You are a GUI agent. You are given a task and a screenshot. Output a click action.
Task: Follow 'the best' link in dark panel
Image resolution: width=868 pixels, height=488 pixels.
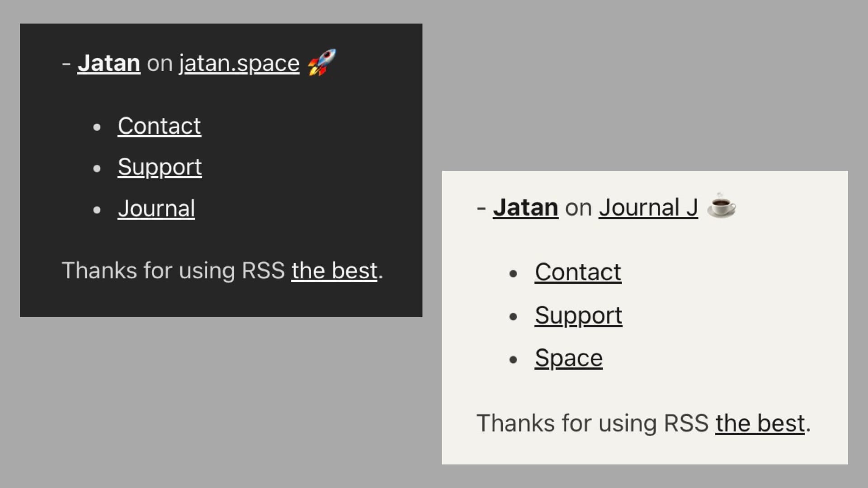click(334, 271)
